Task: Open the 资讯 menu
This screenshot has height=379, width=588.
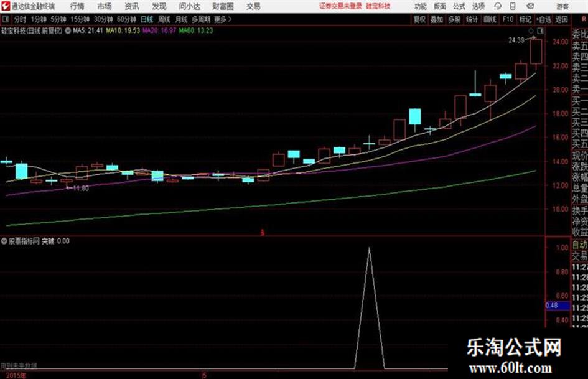Action: coord(132,6)
